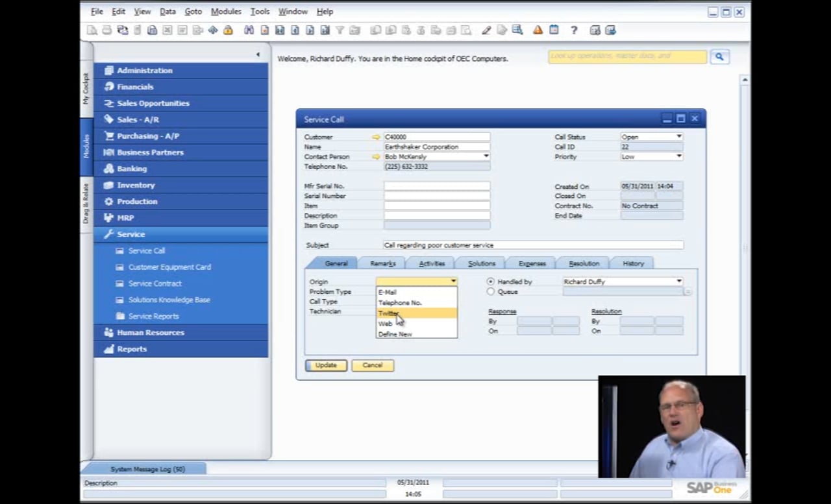Click the filter funnel toolbar icon
This screenshot has width=831, height=504.
[x=340, y=30]
